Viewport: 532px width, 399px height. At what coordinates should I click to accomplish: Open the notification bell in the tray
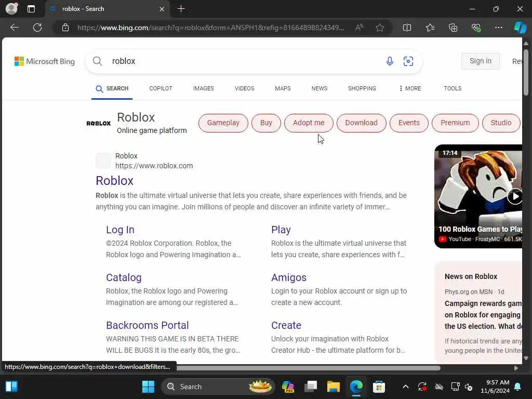pyautogui.click(x=517, y=387)
